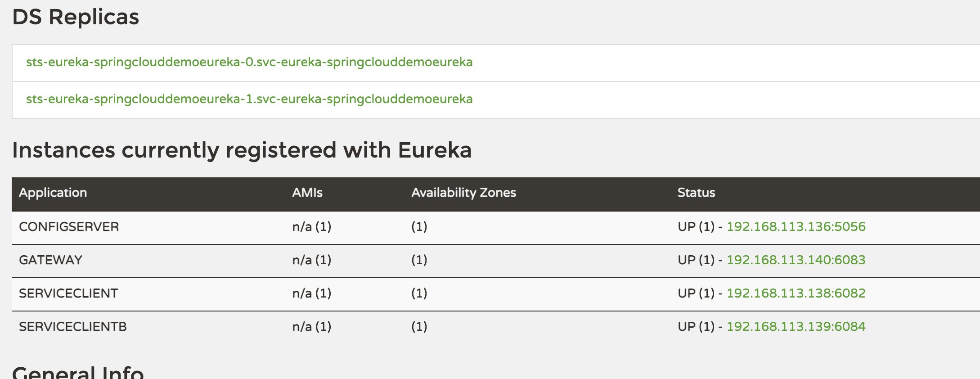Click the (1) availability zone cell for SERVICECLIENTB
Viewport: 980px width, 379px height.
pyautogui.click(x=418, y=326)
